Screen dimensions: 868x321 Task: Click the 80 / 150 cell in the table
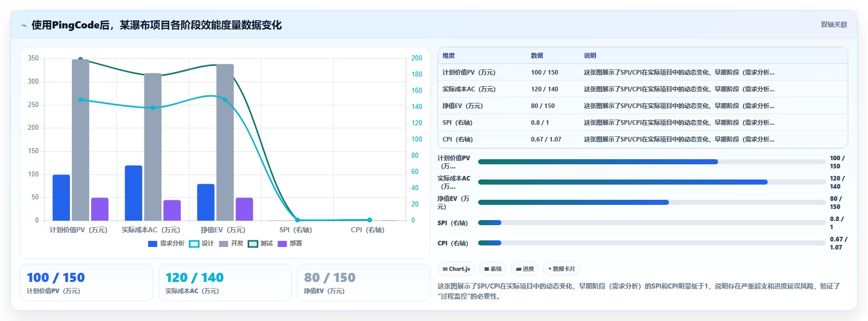point(543,106)
